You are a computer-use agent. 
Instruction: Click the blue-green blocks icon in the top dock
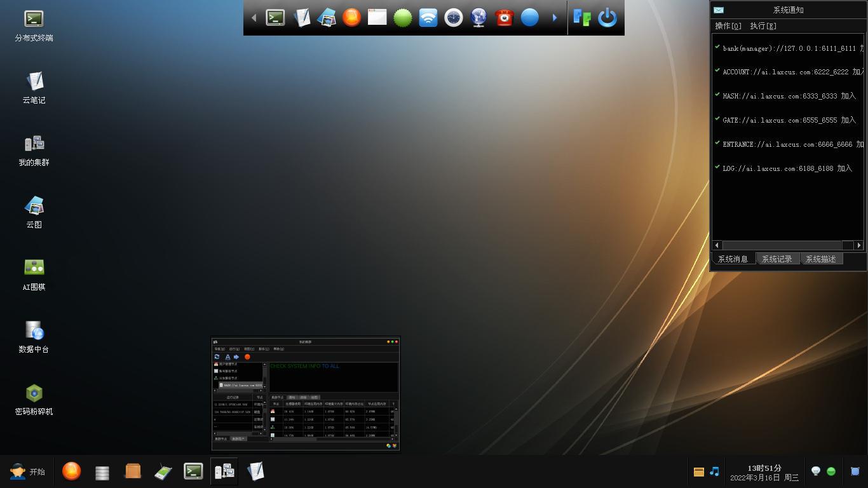pos(582,18)
